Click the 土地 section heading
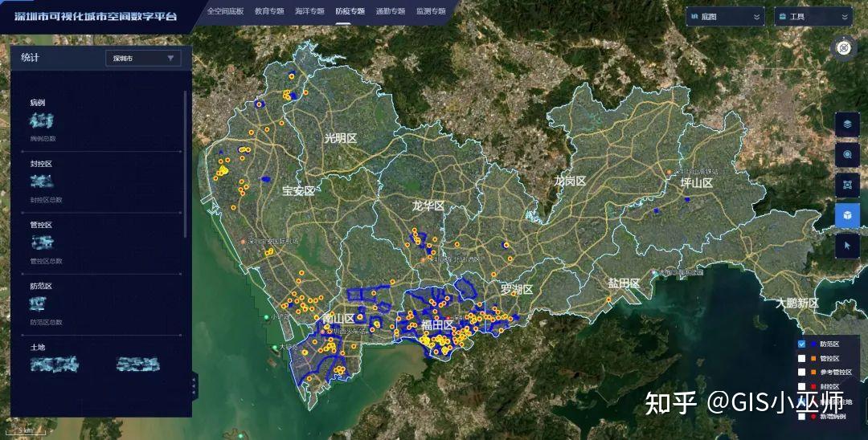 pos(38,347)
